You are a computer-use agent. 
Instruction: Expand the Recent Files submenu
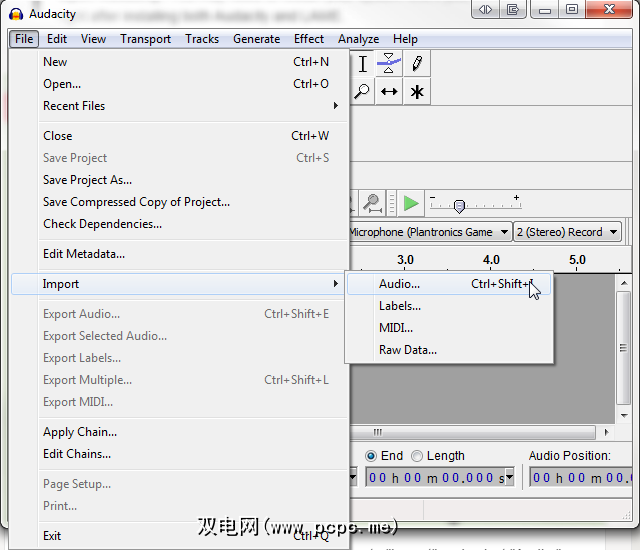(180, 106)
